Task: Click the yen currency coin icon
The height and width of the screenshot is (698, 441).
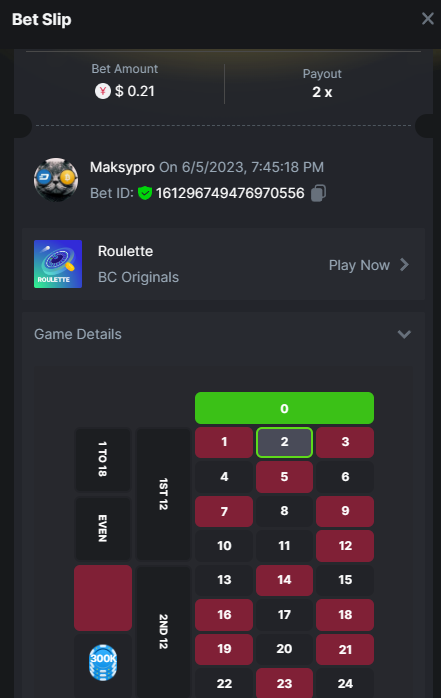Action: coord(103,91)
